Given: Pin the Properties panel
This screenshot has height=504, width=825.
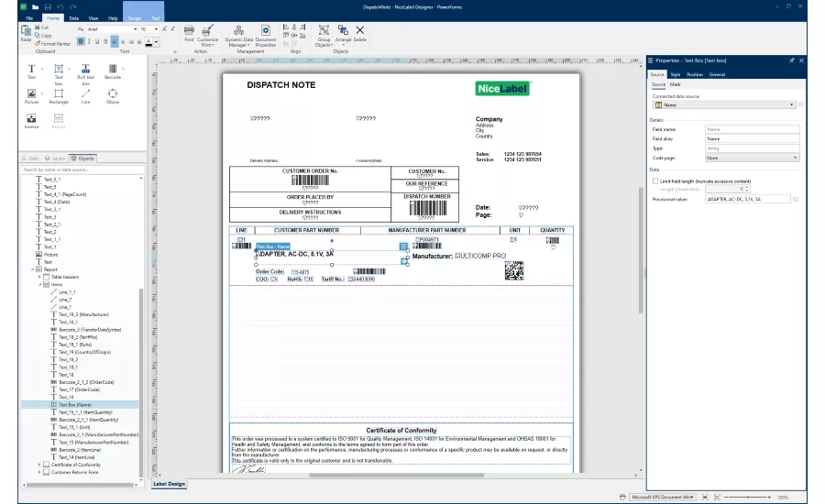Looking at the screenshot, I should [791, 60].
